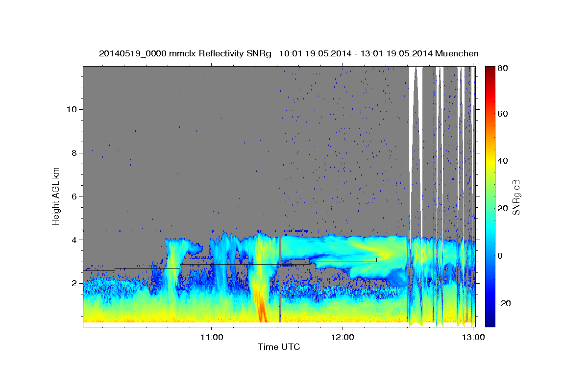This screenshot has width=588, height=392.
Task: Click the colorbar value 60
Action: pos(502,114)
